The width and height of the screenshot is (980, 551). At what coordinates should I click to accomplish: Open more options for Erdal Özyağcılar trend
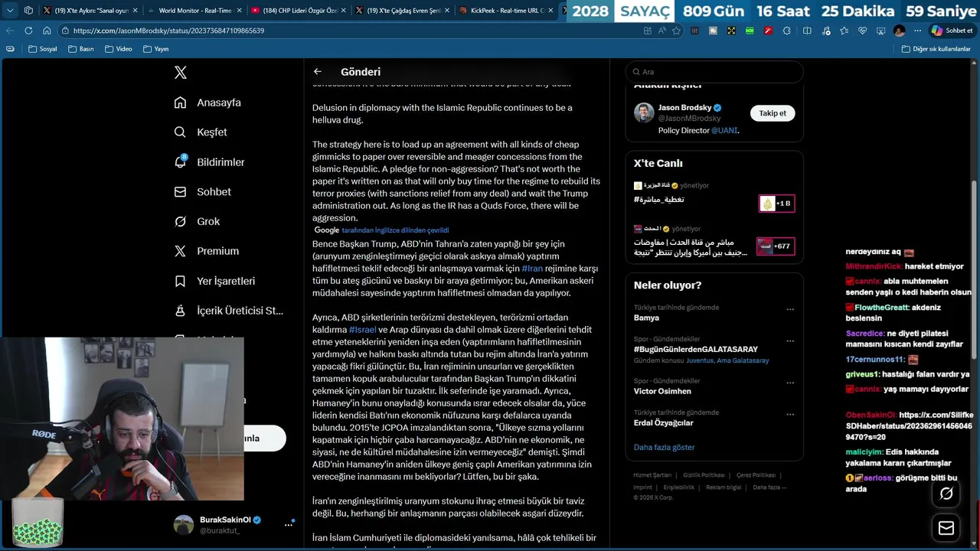click(790, 414)
